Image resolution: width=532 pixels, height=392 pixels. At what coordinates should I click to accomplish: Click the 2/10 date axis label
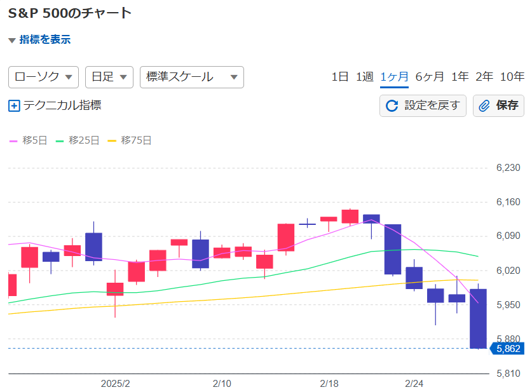(222, 384)
